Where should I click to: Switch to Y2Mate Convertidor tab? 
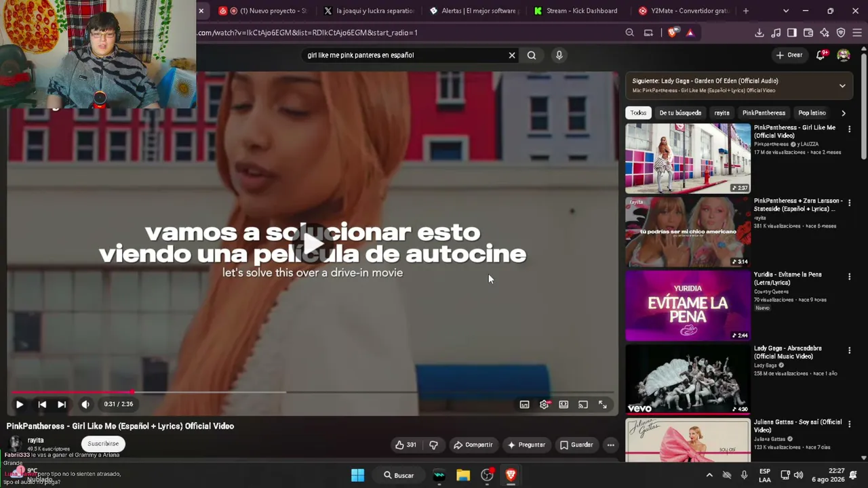pos(684,11)
